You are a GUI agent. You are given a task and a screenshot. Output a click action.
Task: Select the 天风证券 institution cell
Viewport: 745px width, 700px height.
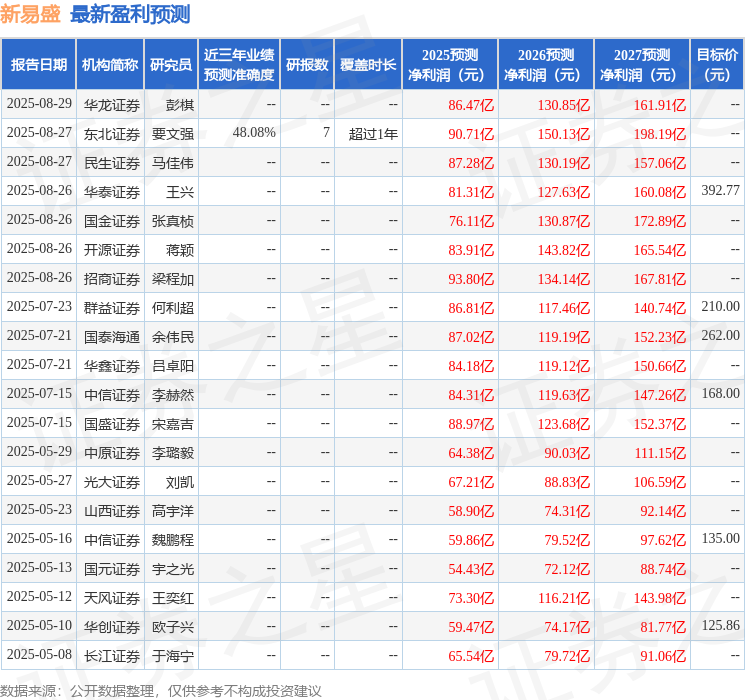[112, 598]
